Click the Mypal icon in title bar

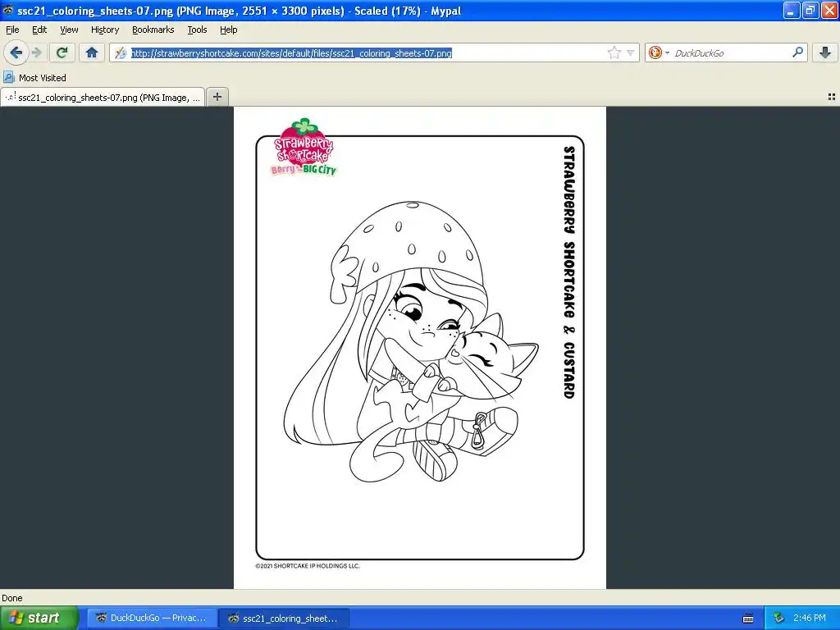8,10
